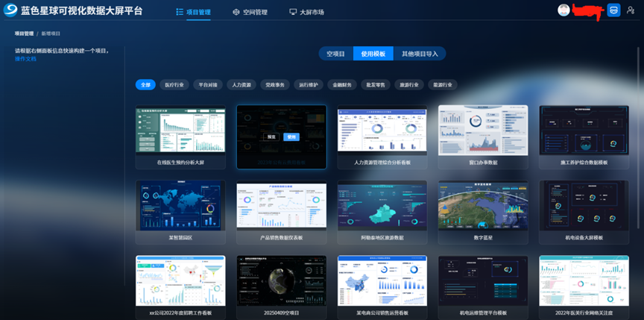Open the 空间管理 navigation menu
This screenshot has width=644, height=320.
[250, 12]
